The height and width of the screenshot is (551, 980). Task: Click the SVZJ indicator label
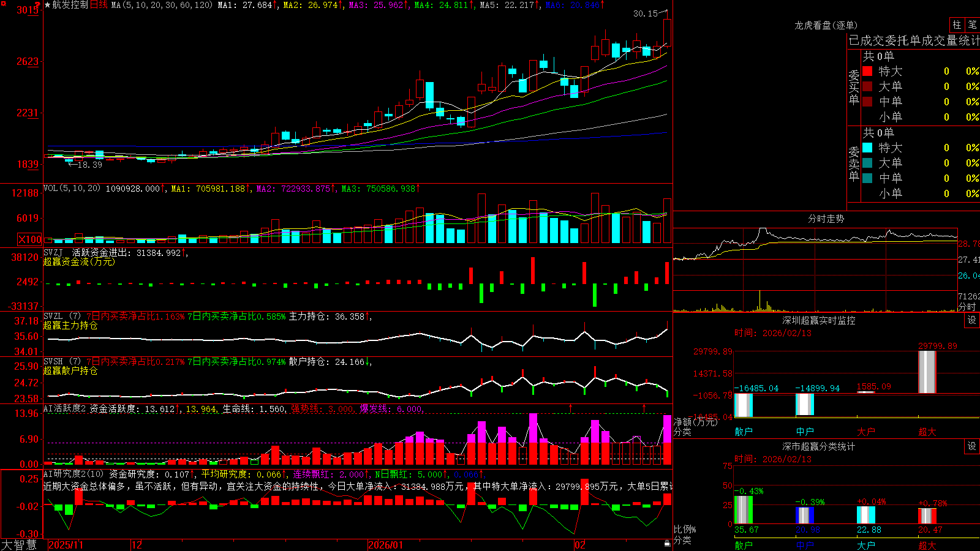(x=53, y=252)
